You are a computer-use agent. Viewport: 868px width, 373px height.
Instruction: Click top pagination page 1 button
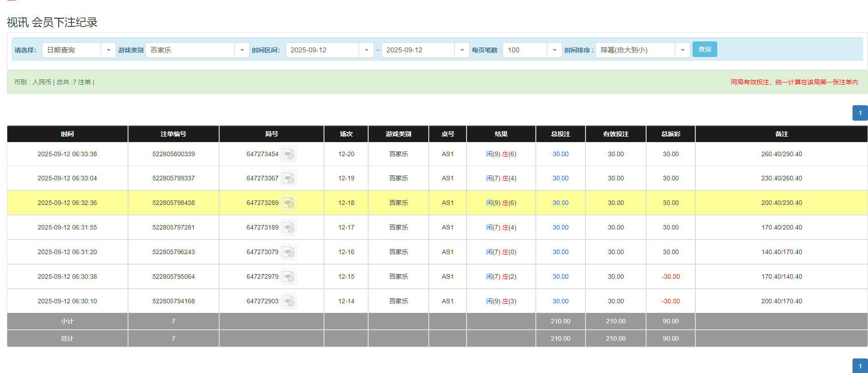pyautogui.click(x=860, y=113)
